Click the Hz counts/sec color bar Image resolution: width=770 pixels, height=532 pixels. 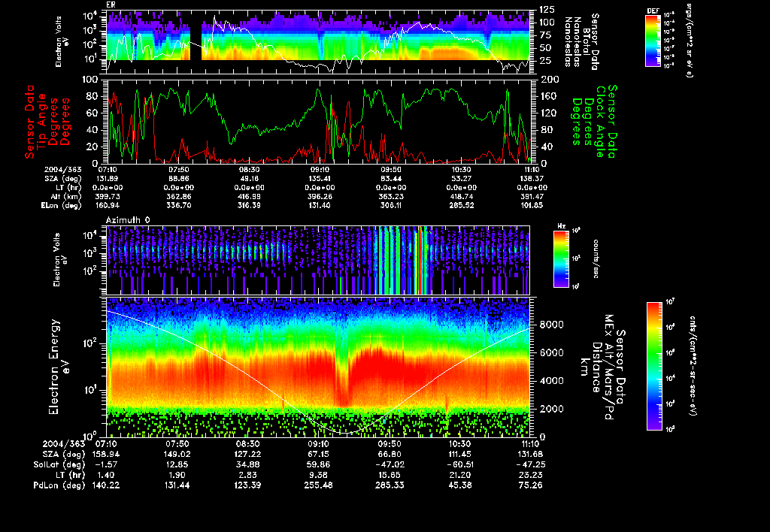(x=561, y=258)
